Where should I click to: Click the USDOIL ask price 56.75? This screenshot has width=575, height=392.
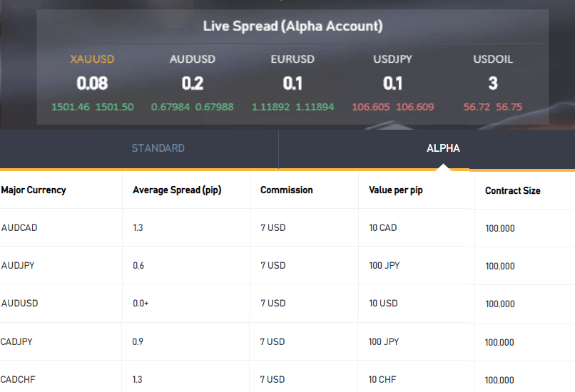point(509,107)
